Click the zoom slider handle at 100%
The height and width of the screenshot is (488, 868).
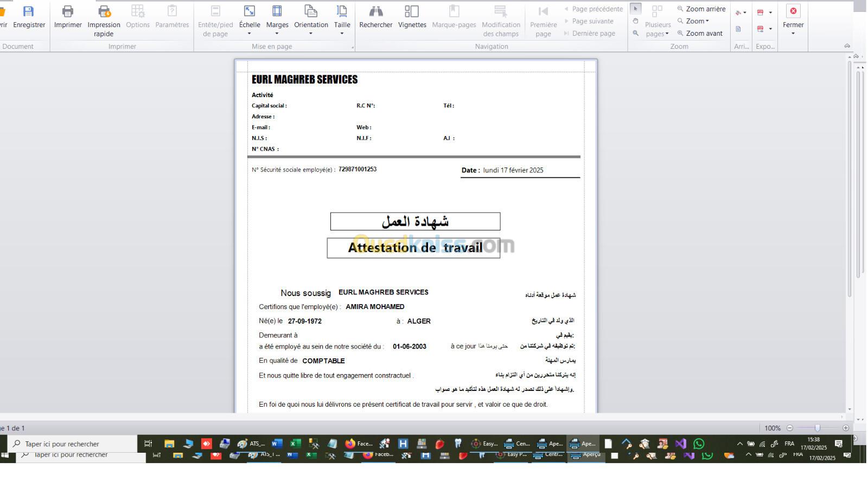coord(817,428)
